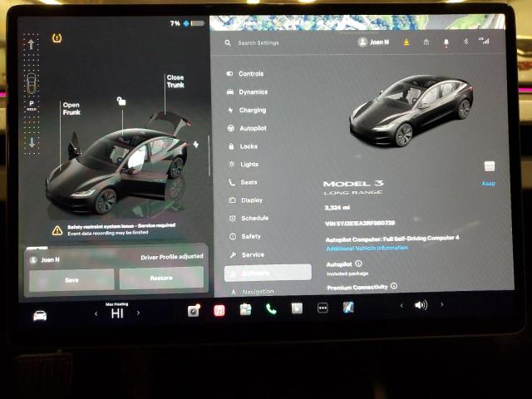
Task: Go to Autopilot settings
Action: (247, 128)
